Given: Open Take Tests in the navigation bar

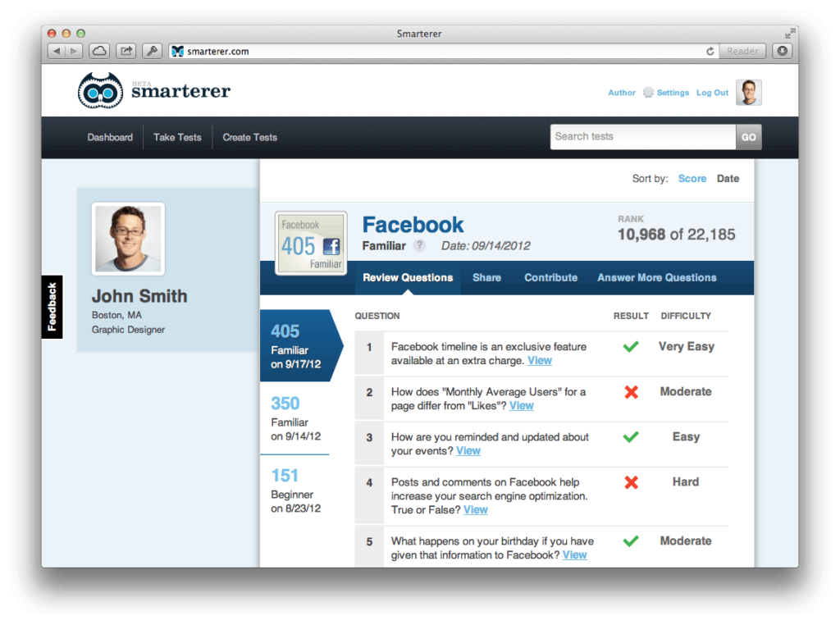Looking at the screenshot, I should (x=177, y=137).
